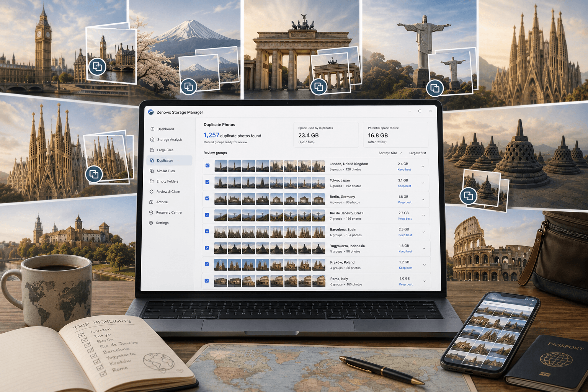Click the Review & Clean sidebar icon
The width and height of the screenshot is (588, 392).
point(152,191)
